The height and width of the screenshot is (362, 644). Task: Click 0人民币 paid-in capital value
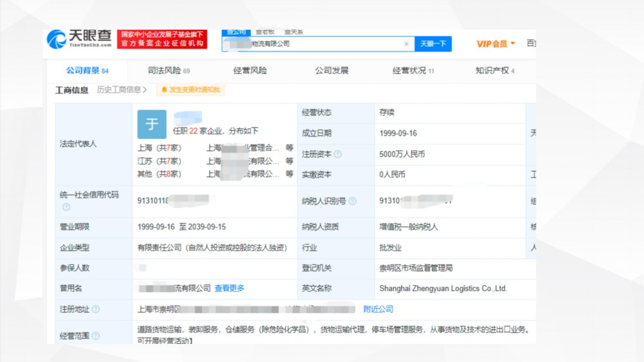pyautogui.click(x=392, y=175)
